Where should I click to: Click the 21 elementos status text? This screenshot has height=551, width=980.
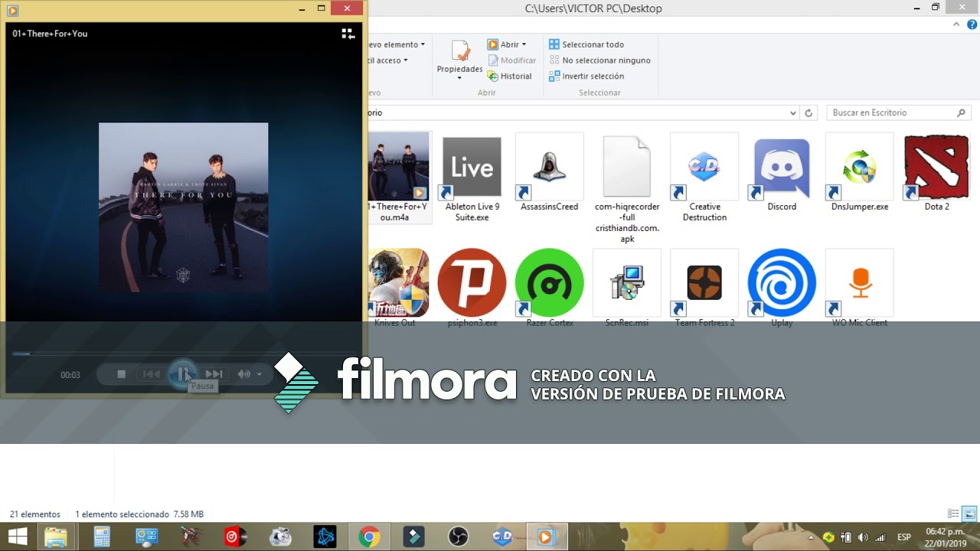[x=35, y=514]
